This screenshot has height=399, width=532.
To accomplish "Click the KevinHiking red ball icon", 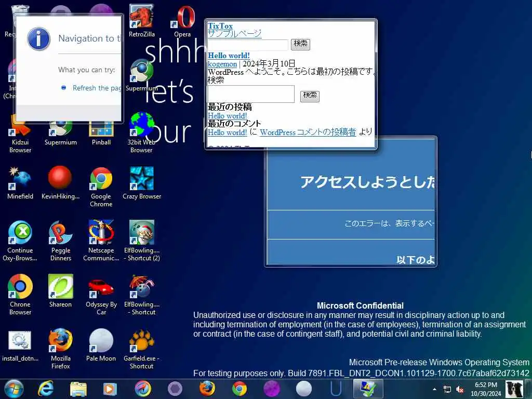I will pyautogui.click(x=60, y=182).
